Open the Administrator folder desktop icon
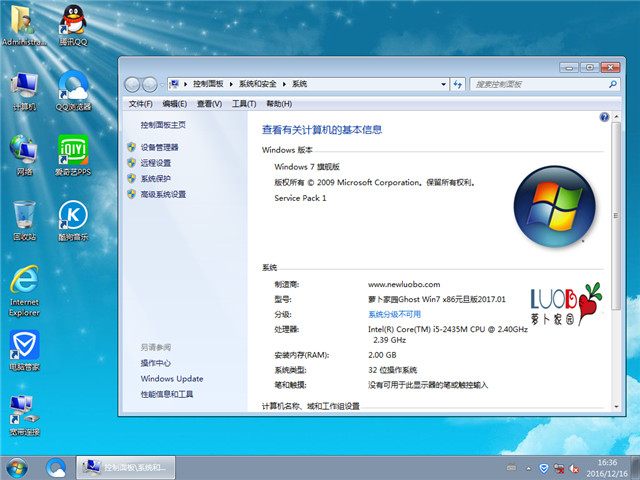This screenshot has height=480, width=640. (x=24, y=24)
